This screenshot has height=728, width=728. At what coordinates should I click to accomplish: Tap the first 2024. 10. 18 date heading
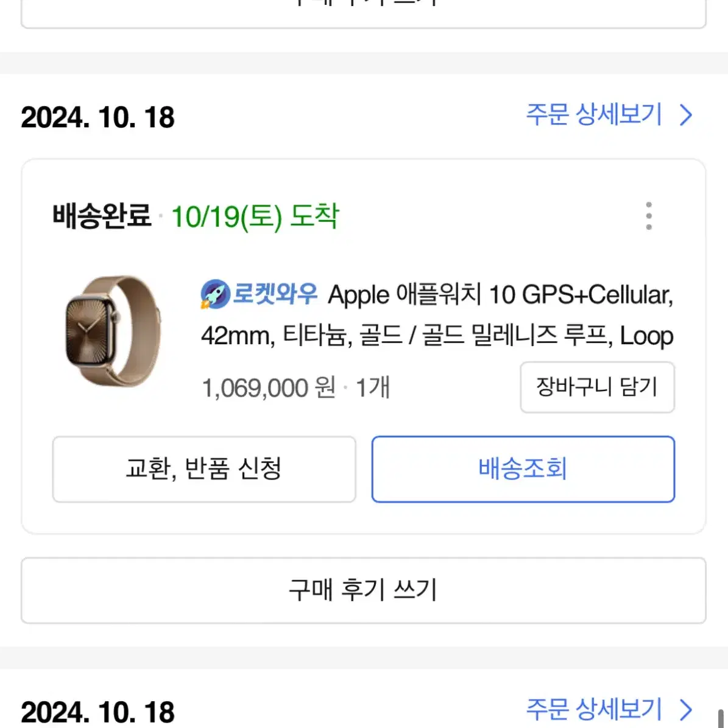98,118
